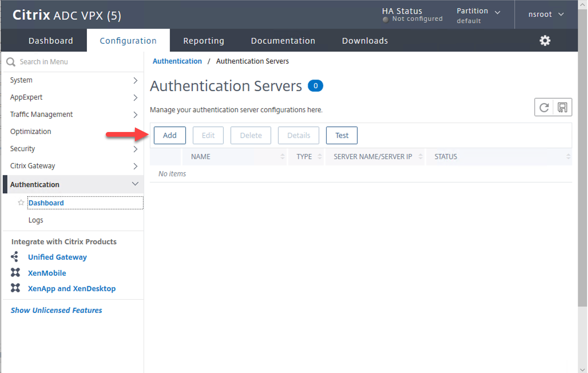Select the Authentication menu item
The image size is (588, 373).
coord(73,184)
